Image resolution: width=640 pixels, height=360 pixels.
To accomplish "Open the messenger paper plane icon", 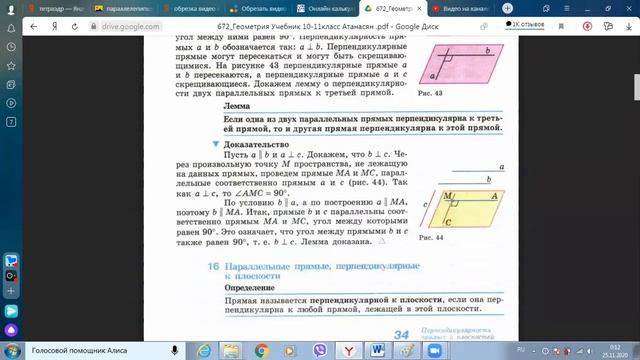I will [x=11, y=311].
